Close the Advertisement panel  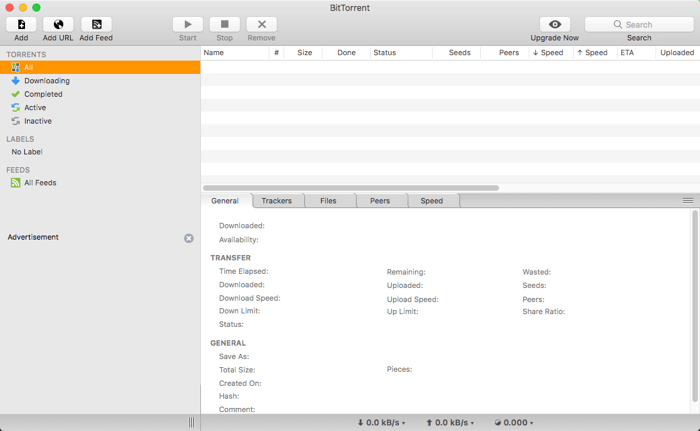[x=189, y=238]
